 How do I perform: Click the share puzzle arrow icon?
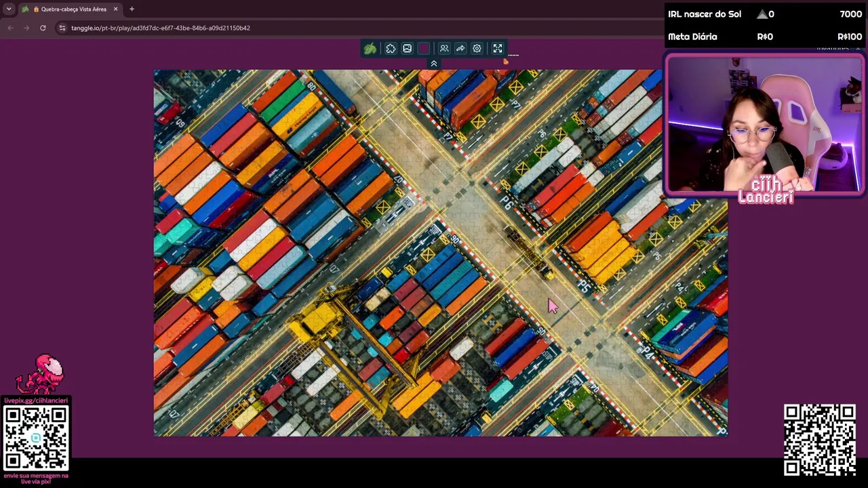(x=460, y=49)
